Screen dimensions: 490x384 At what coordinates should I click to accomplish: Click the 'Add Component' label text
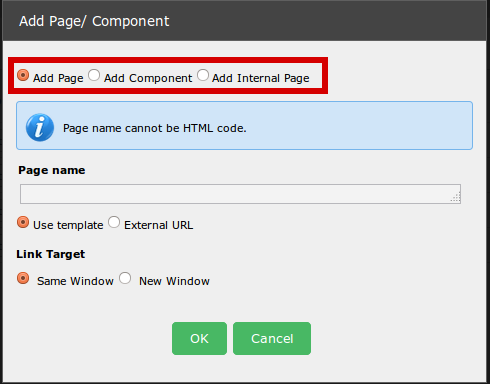pyautogui.click(x=148, y=78)
